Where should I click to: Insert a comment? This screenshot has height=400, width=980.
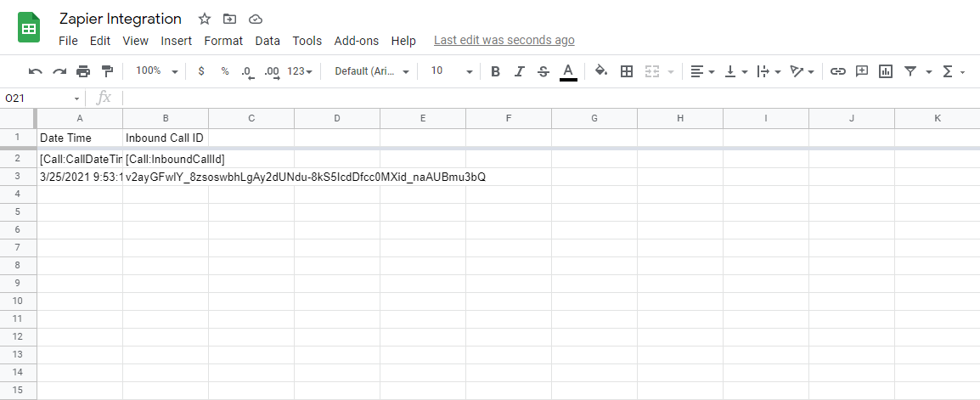coord(862,71)
